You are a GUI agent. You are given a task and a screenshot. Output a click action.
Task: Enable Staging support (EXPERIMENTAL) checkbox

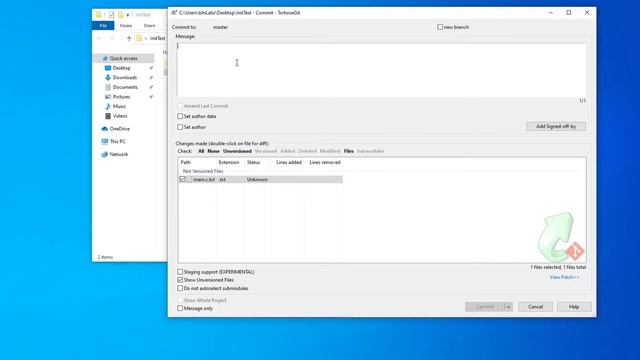(180, 272)
